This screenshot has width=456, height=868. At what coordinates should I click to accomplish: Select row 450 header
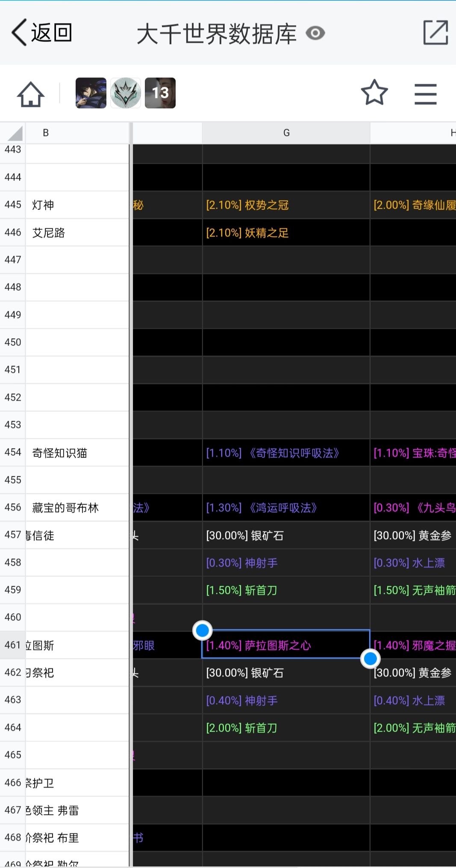(13, 342)
